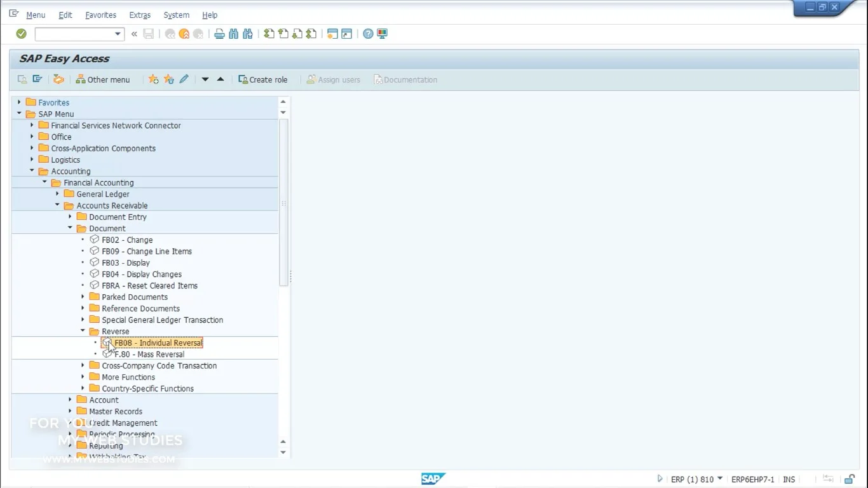Click the Customize Local Layout monitor icon
The height and width of the screenshot is (488, 868).
pyautogui.click(x=382, y=34)
